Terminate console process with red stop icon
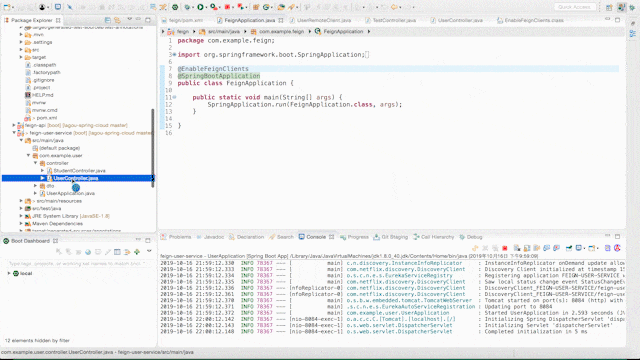The height and width of the screenshot is (360, 640). coord(505,248)
